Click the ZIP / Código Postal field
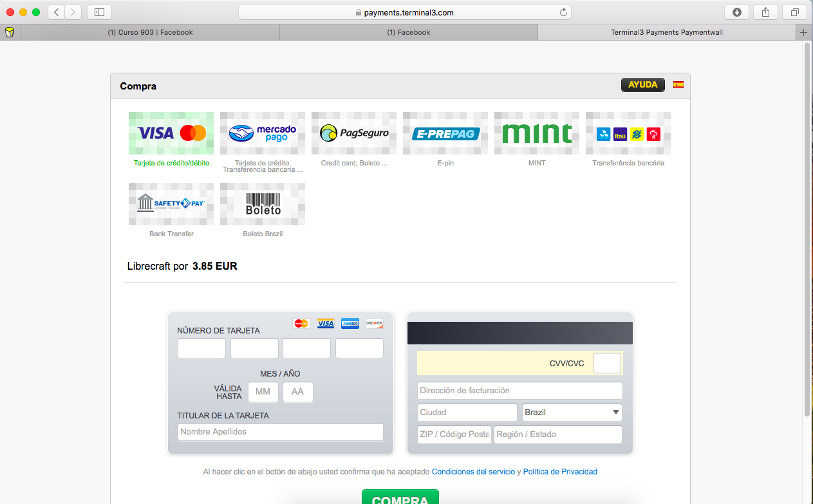The height and width of the screenshot is (504, 813). coord(454,434)
